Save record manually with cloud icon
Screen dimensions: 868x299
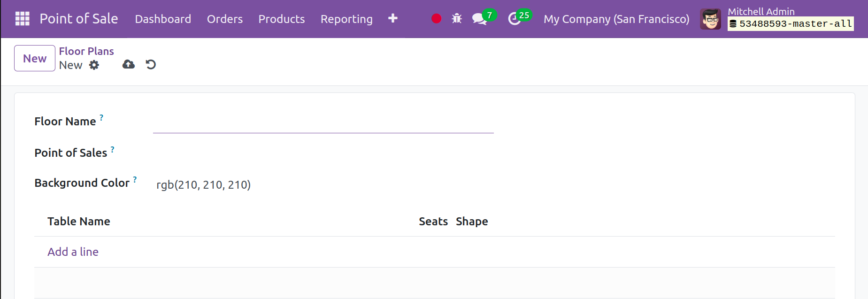128,65
